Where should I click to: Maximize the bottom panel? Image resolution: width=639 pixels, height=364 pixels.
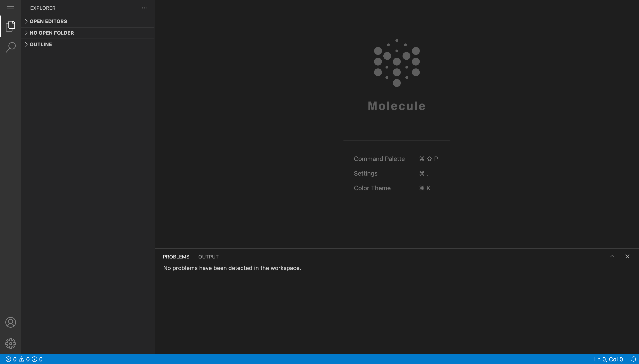612,256
